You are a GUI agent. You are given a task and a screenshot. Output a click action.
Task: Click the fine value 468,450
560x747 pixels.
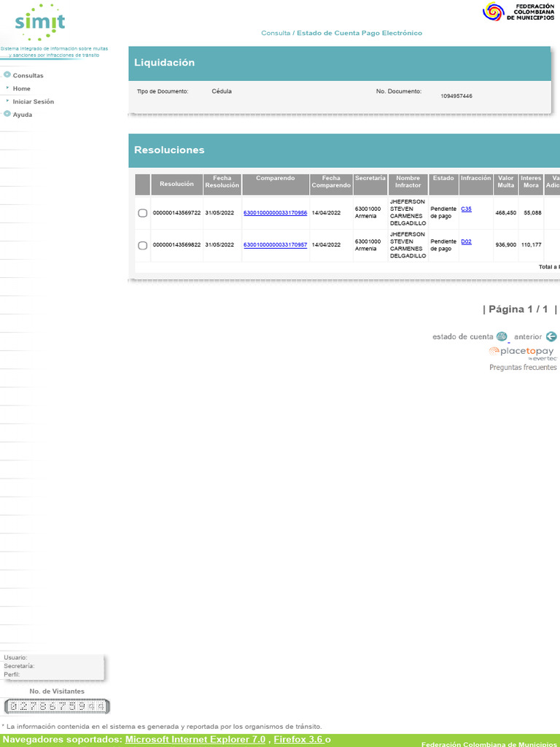coord(506,213)
